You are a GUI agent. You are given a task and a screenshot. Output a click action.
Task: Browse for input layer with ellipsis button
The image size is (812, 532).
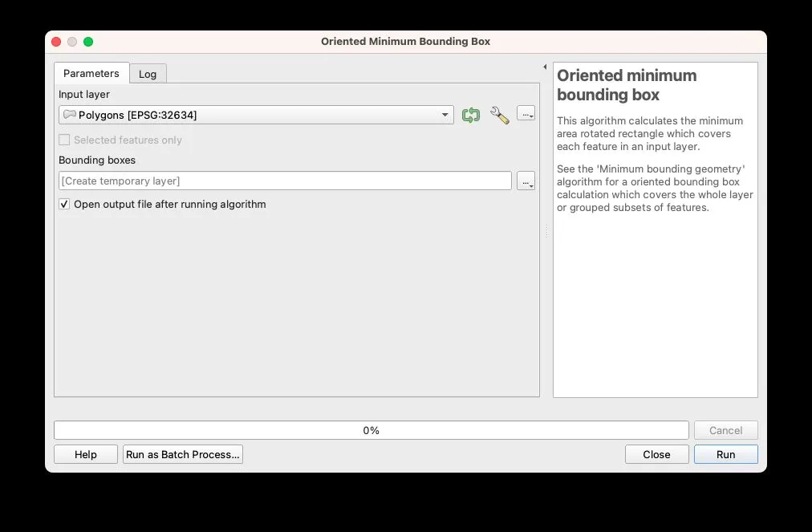click(526, 114)
